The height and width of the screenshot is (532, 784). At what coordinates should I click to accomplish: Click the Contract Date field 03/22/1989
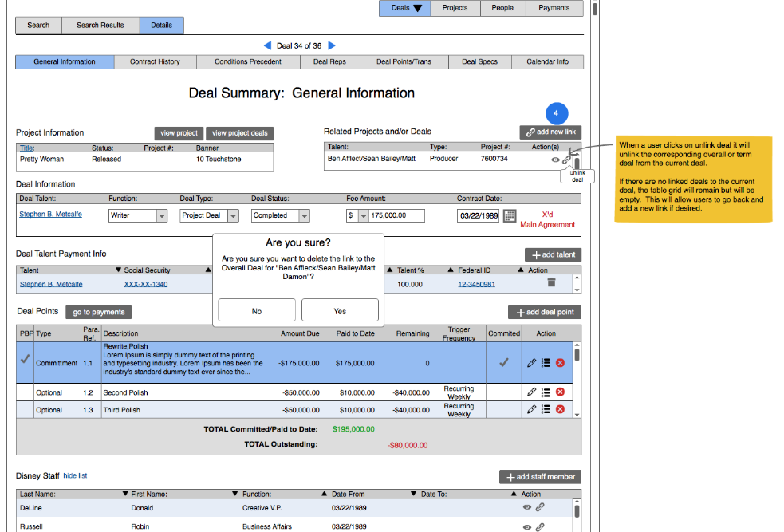click(479, 215)
